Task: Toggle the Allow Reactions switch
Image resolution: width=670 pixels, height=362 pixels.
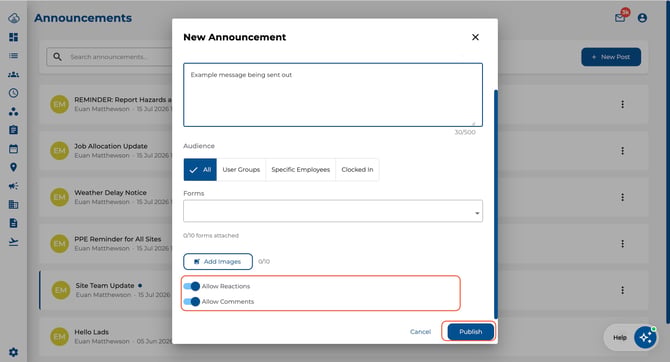Action: coord(192,286)
